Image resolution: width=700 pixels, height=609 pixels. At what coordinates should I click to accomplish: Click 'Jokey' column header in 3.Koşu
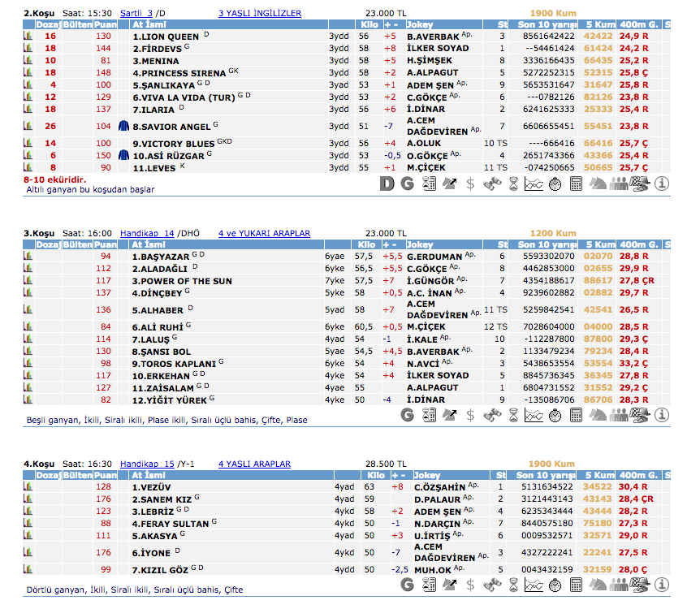[420, 244]
